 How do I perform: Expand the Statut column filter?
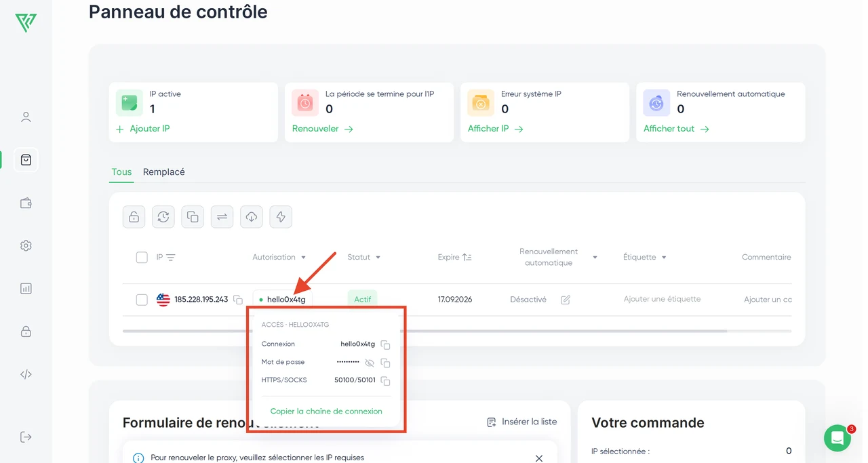tap(378, 258)
